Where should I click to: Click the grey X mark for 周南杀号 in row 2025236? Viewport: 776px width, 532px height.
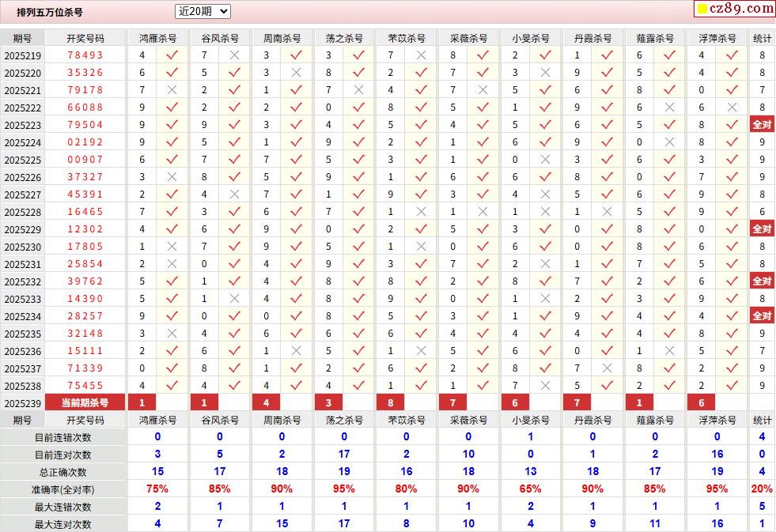click(297, 351)
